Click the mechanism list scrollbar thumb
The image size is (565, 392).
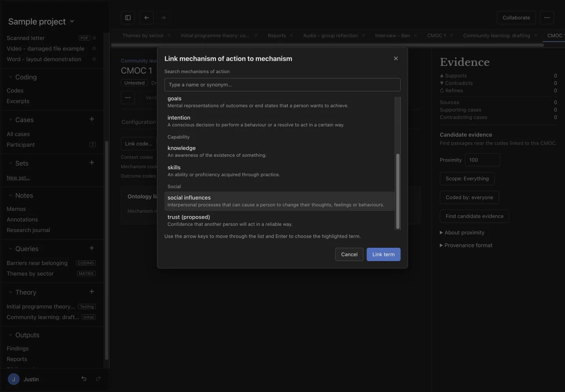[398, 191]
